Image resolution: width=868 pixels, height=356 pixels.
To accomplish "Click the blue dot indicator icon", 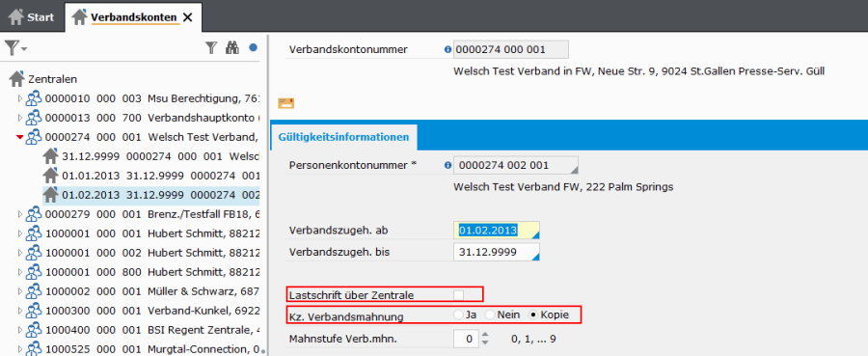I will pos(253,48).
